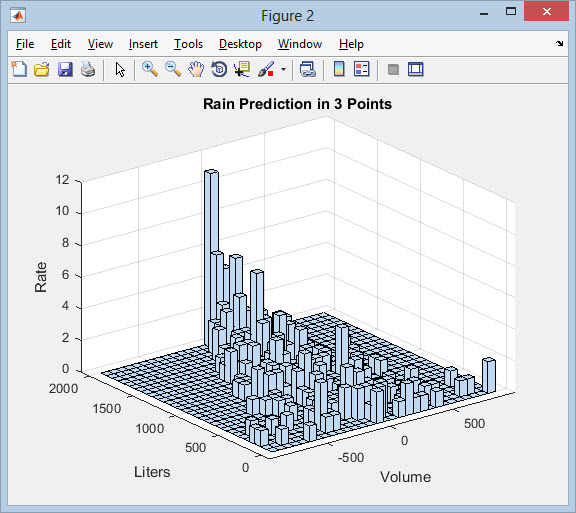Screen dimensions: 576x513
Task: Toggle the Data Cursor tool
Action: [242, 69]
